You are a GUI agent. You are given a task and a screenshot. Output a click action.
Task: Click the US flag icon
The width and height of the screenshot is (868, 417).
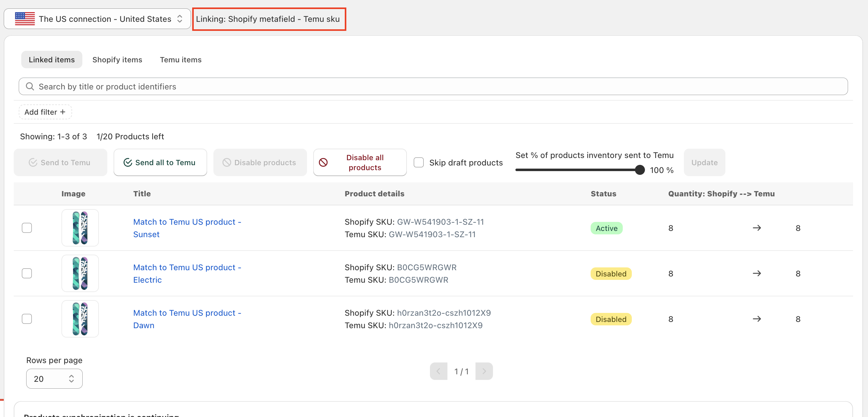pos(25,19)
